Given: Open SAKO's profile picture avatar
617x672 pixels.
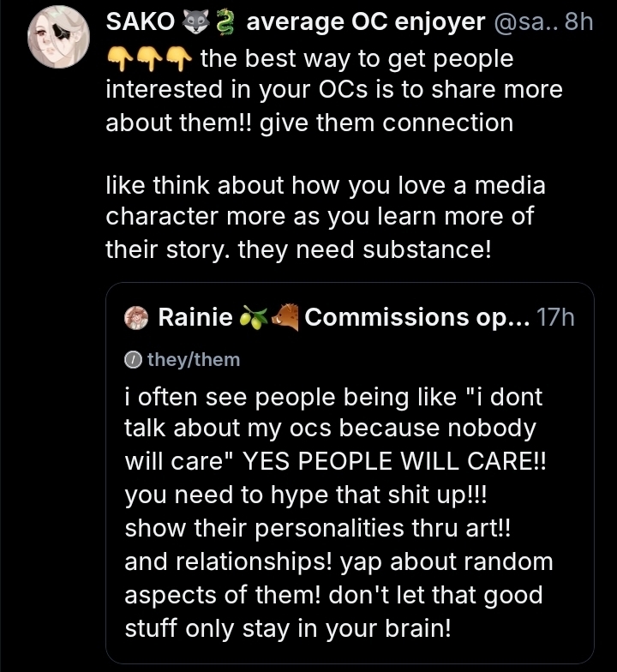Looking at the screenshot, I should (58, 41).
